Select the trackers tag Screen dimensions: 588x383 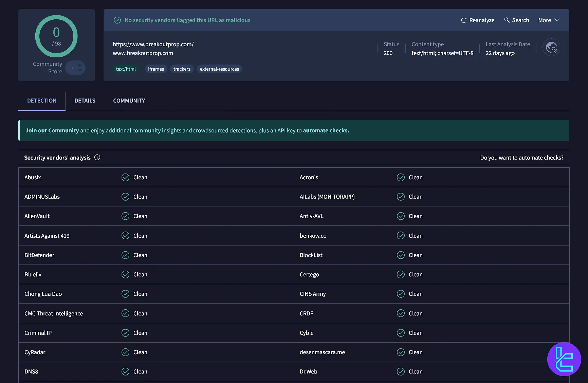coord(182,69)
